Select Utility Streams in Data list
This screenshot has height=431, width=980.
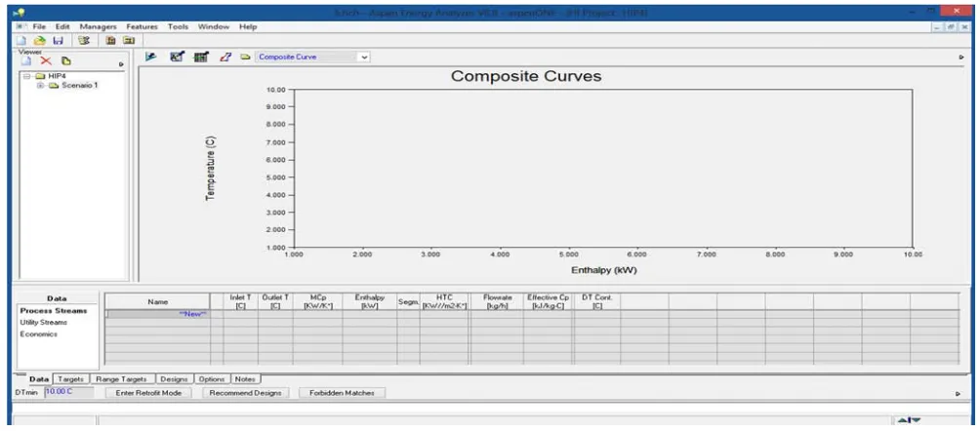[43, 323]
